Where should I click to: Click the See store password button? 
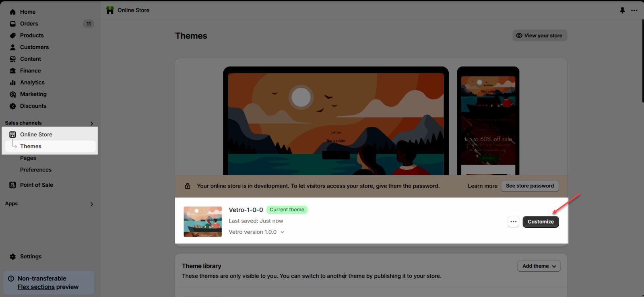pyautogui.click(x=529, y=186)
